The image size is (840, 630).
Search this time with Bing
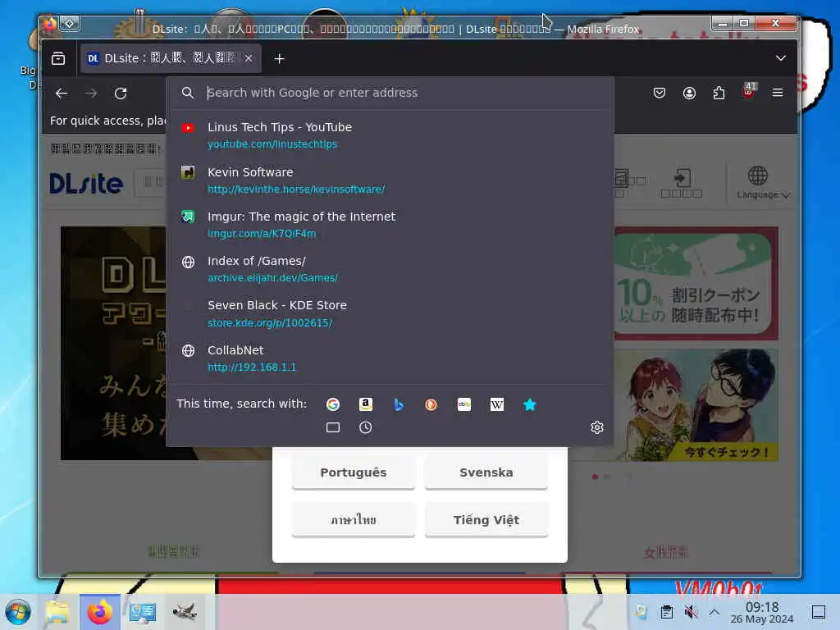click(x=399, y=404)
